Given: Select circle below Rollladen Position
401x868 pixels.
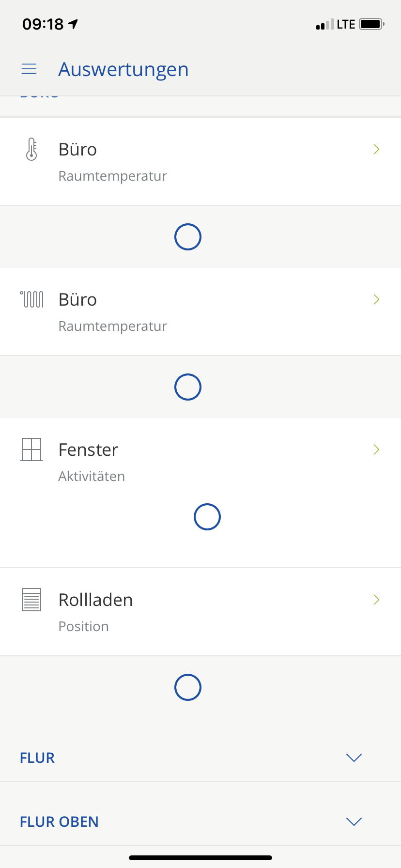Looking at the screenshot, I should [x=188, y=687].
